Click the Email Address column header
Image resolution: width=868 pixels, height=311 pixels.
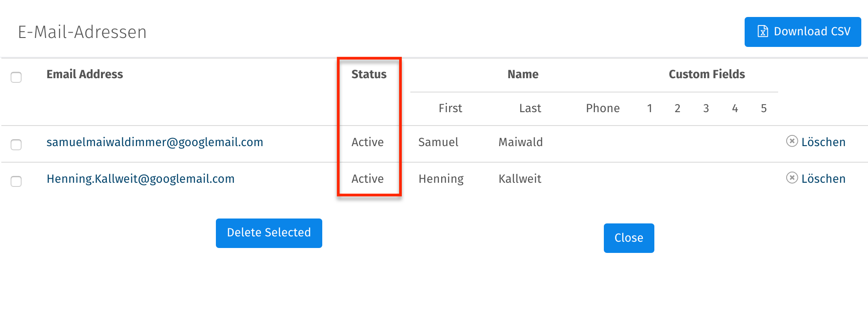coord(84,74)
